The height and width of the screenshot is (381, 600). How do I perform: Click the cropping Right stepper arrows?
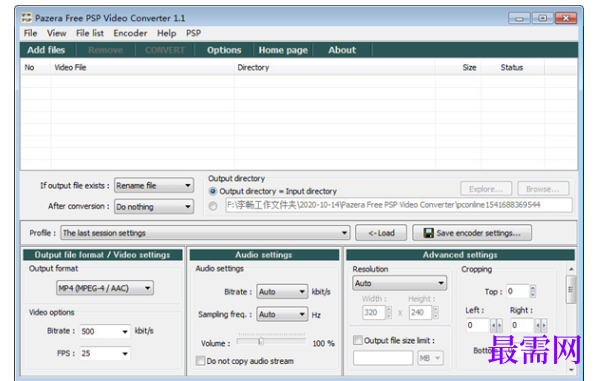pyautogui.click(x=541, y=325)
